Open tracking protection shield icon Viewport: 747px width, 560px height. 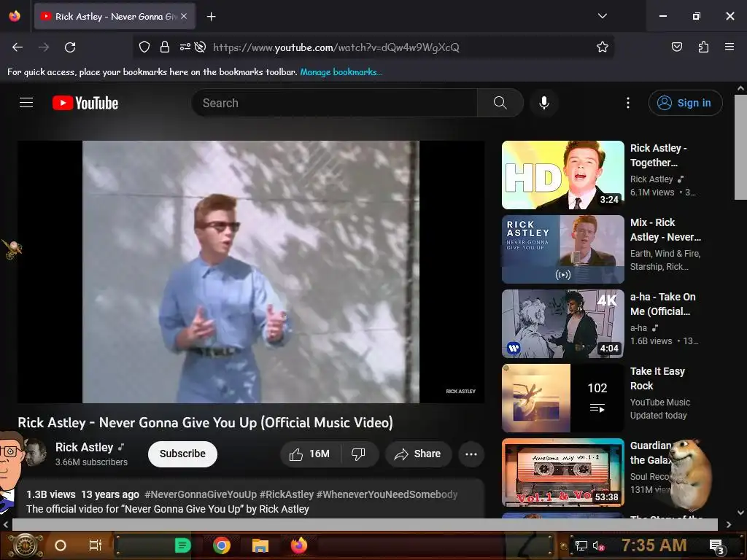pos(144,47)
